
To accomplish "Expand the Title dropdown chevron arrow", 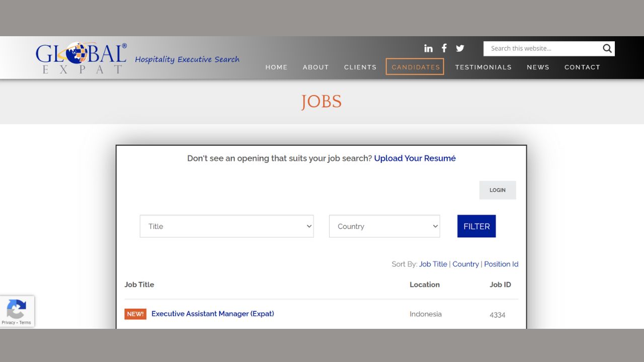I will tap(308, 226).
